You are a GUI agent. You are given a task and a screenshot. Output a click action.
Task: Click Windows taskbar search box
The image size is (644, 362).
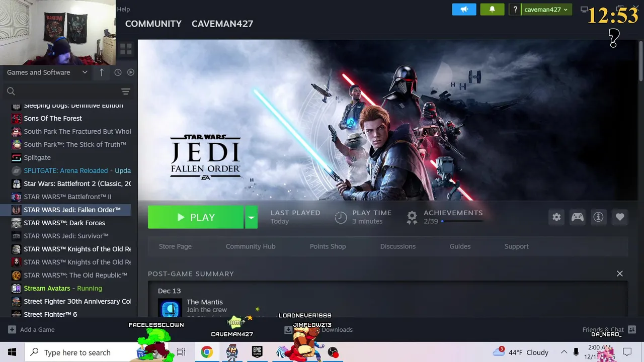pyautogui.click(x=83, y=352)
